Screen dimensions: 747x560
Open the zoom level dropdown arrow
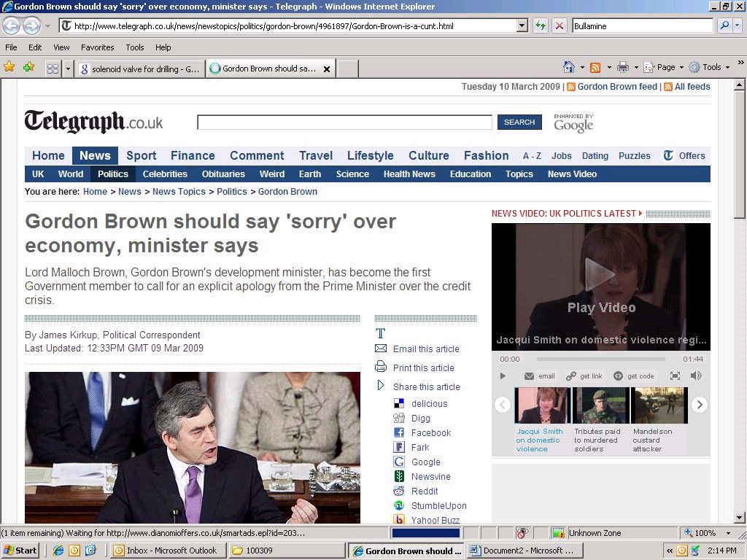[728, 533]
